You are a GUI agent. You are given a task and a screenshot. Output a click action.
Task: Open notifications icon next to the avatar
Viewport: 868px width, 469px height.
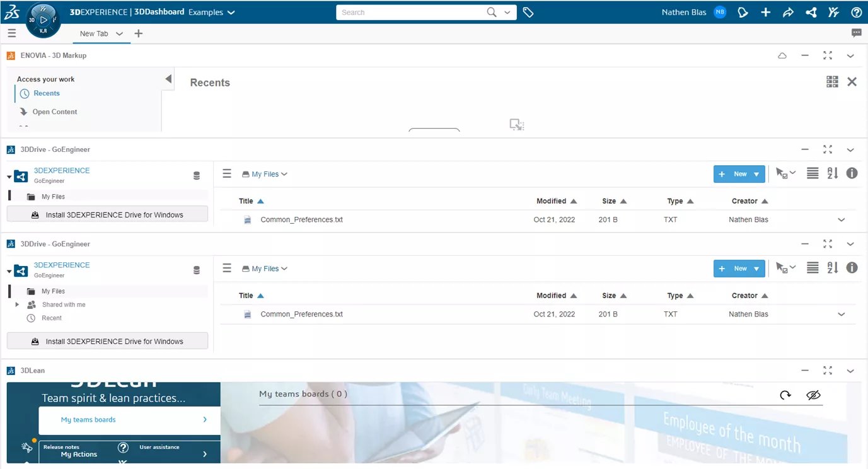[x=743, y=12]
